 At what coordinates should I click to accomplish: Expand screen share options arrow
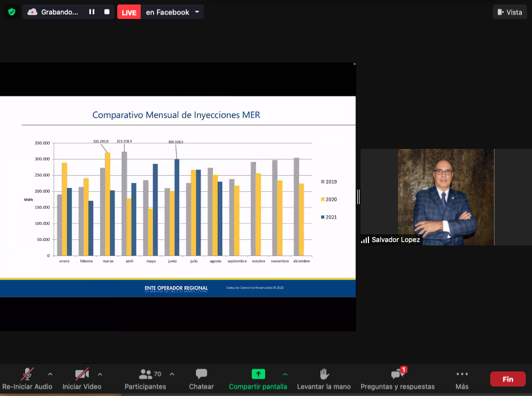285,374
